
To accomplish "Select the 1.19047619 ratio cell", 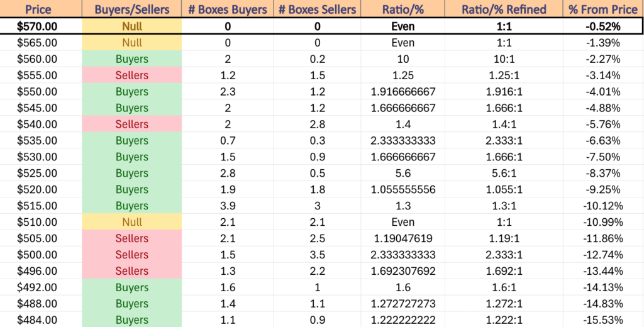I will pos(402,238).
